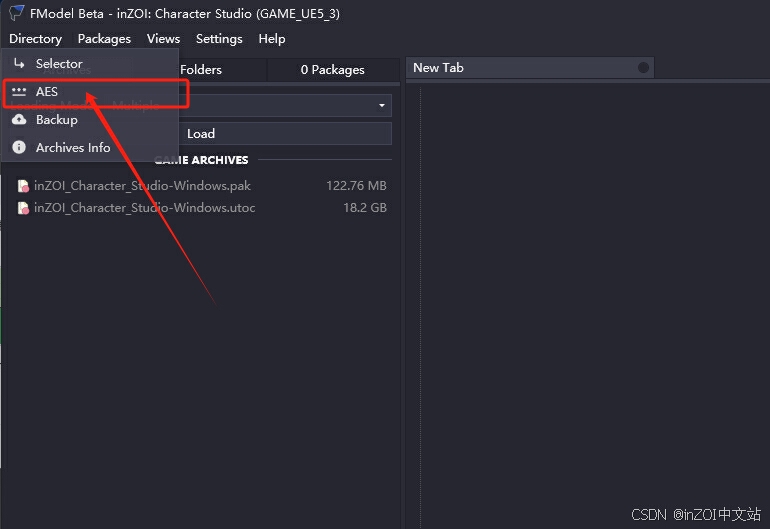770x529 pixels.
Task: Open the Packages menu
Action: click(x=104, y=39)
